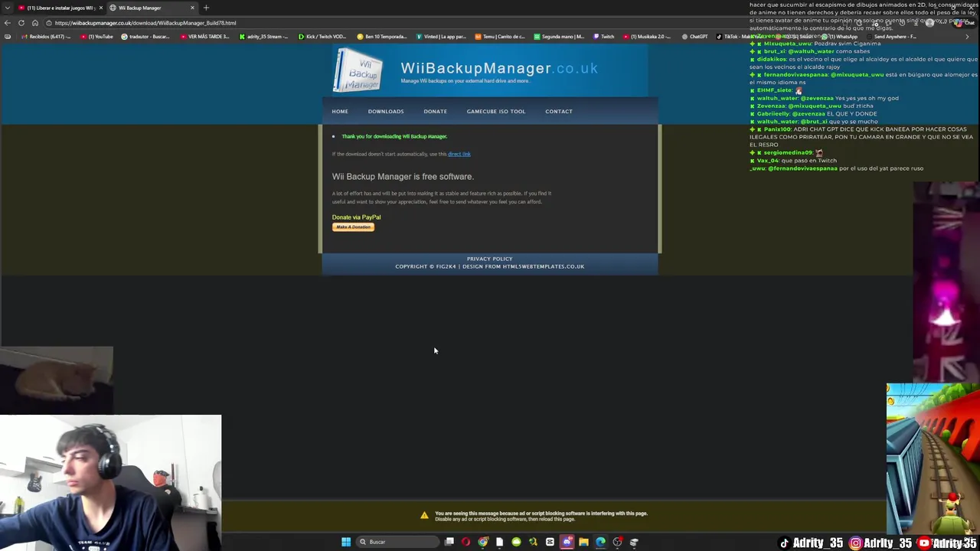Open Microsoft Edge from the taskbar
This screenshot has width=980, height=551.
pos(600,542)
